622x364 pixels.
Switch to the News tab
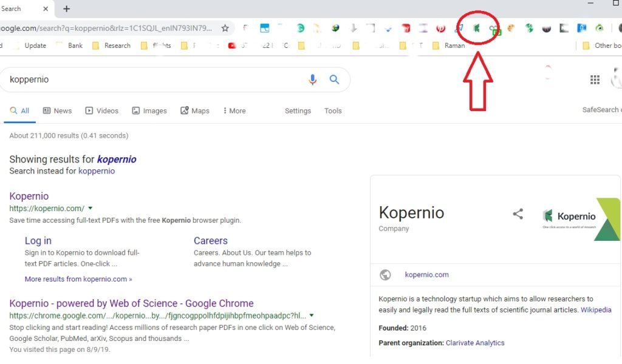(x=58, y=111)
